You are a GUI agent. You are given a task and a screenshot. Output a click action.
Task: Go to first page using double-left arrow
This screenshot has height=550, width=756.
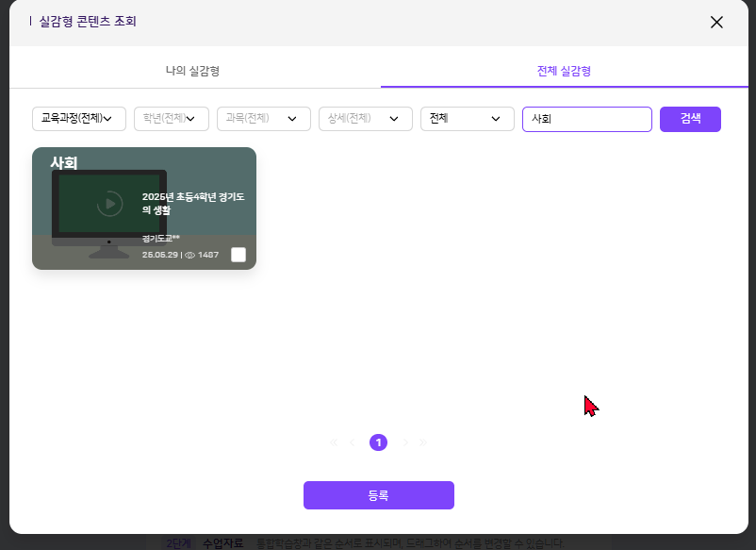tap(334, 442)
